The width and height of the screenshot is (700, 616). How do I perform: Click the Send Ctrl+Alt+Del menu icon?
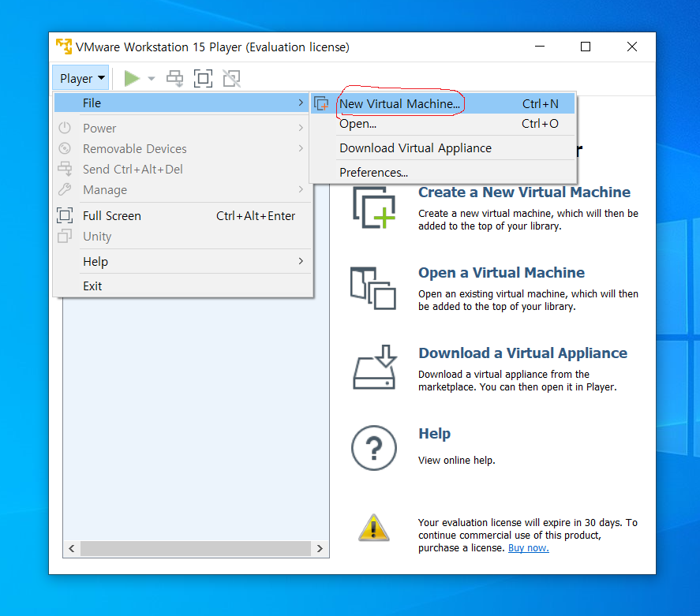click(65, 168)
